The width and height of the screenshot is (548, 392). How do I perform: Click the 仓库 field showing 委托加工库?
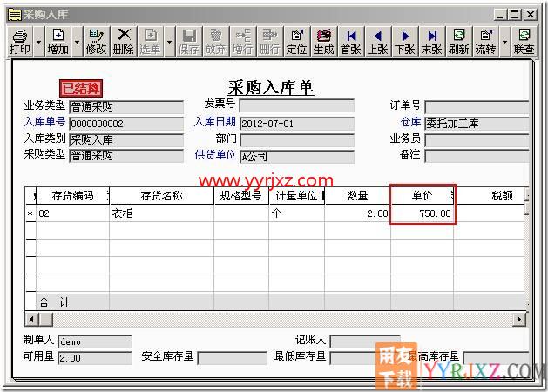pos(477,124)
